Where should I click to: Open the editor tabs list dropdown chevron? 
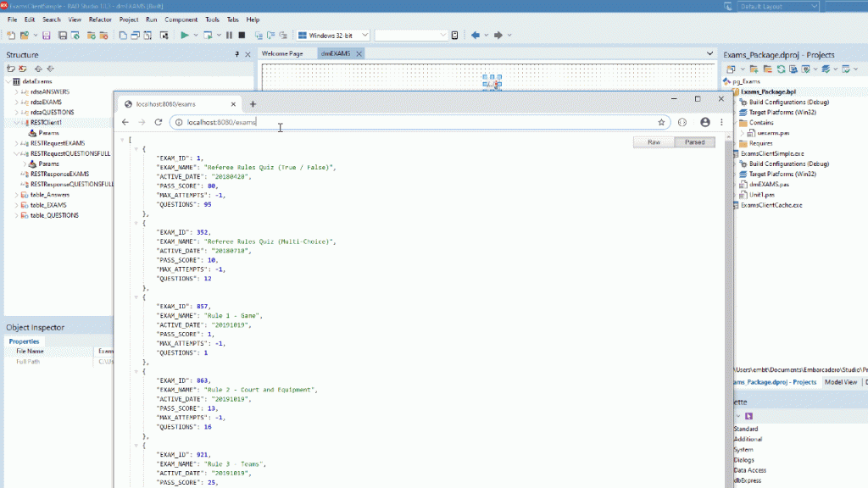coord(709,53)
